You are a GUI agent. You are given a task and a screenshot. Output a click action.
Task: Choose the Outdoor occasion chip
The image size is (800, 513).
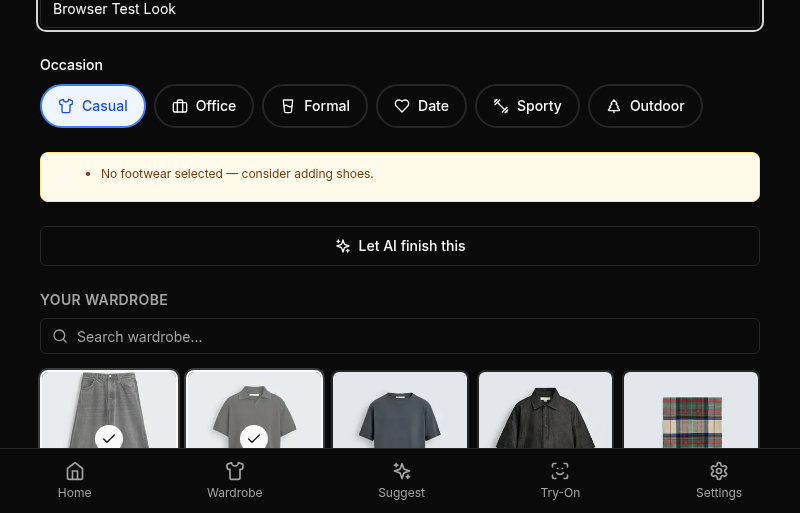click(645, 106)
